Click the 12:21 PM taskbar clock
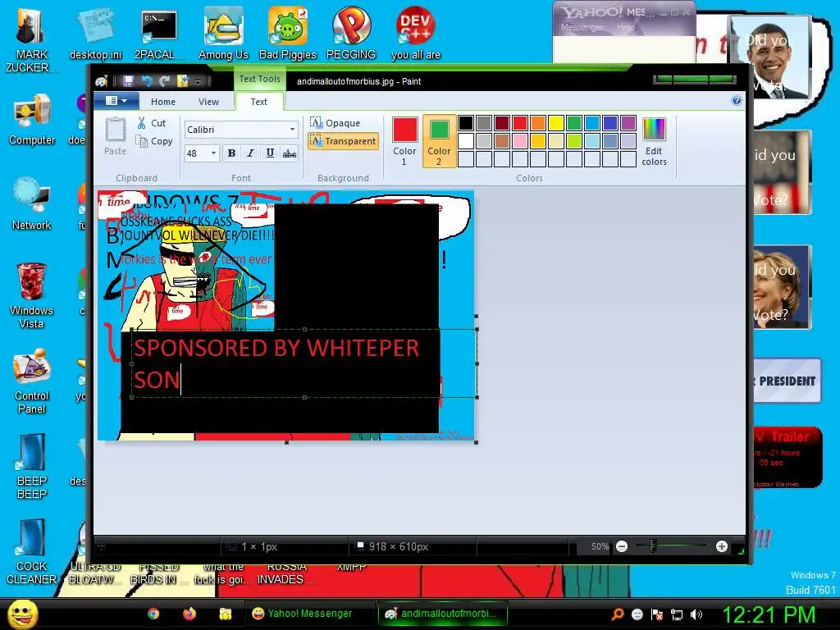The height and width of the screenshot is (630, 840). pyautogui.click(x=769, y=614)
